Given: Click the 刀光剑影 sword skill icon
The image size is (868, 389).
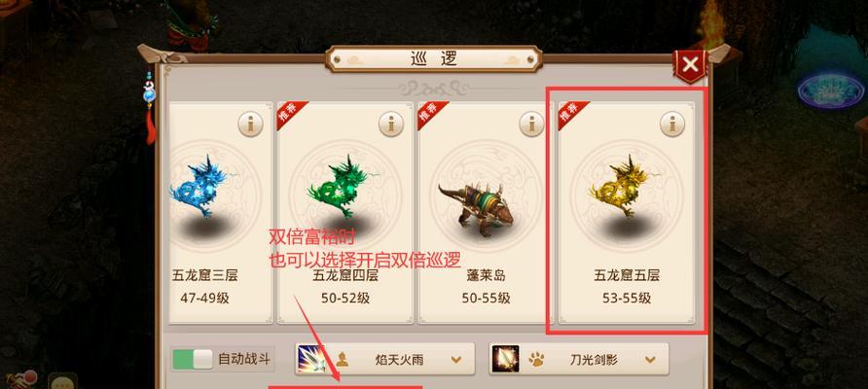Looking at the screenshot, I should coord(505,359).
